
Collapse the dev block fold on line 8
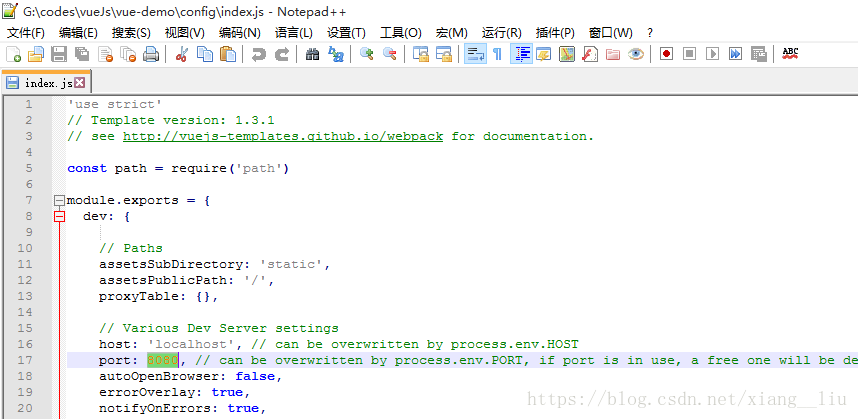point(59,217)
